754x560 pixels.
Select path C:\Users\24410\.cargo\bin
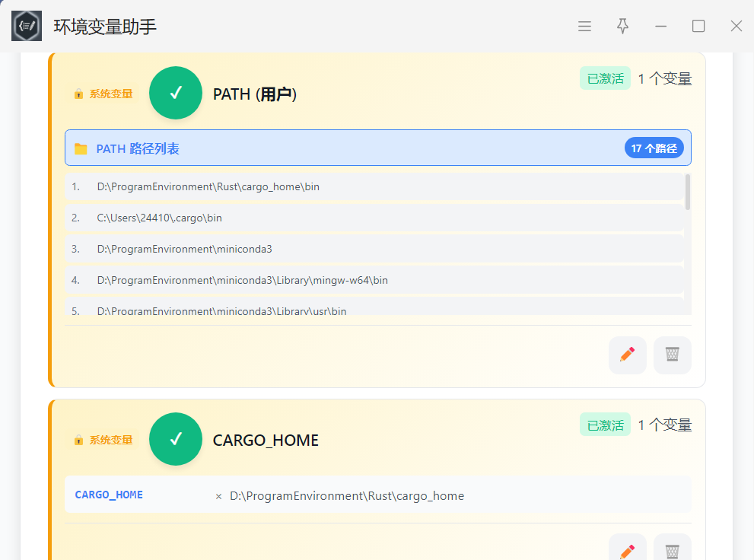[374, 218]
